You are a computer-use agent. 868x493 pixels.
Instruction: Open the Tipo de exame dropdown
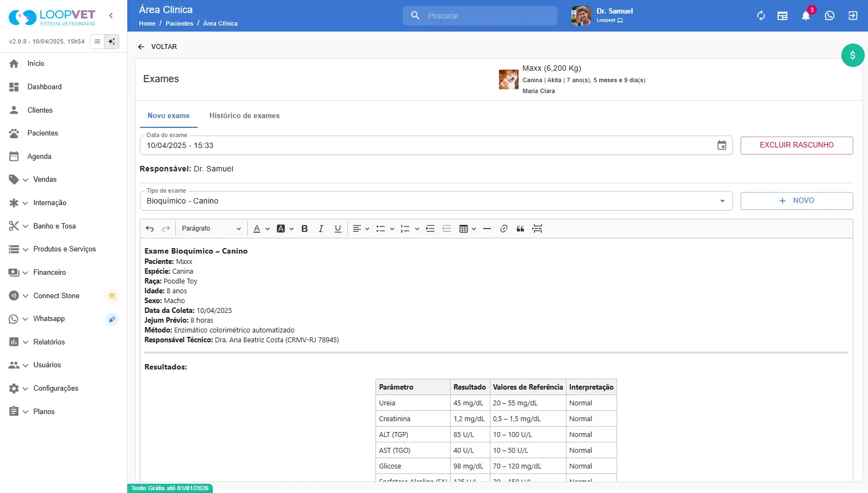[722, 201]
